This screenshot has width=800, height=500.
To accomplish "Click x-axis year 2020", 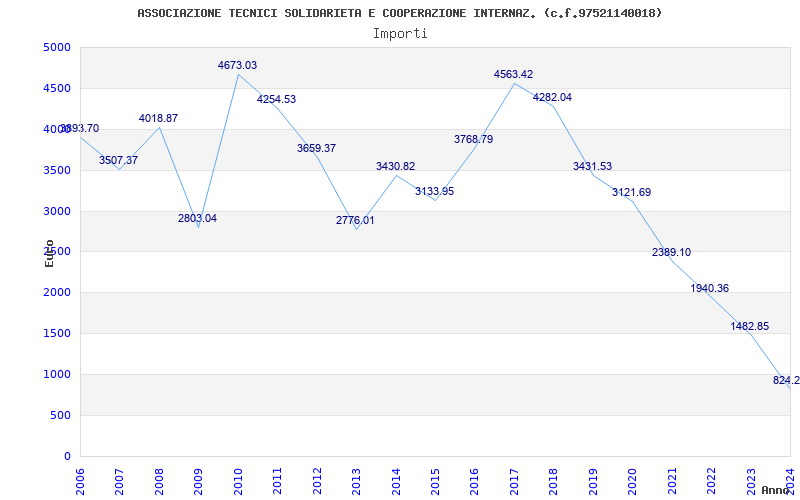I will (632, 481).
